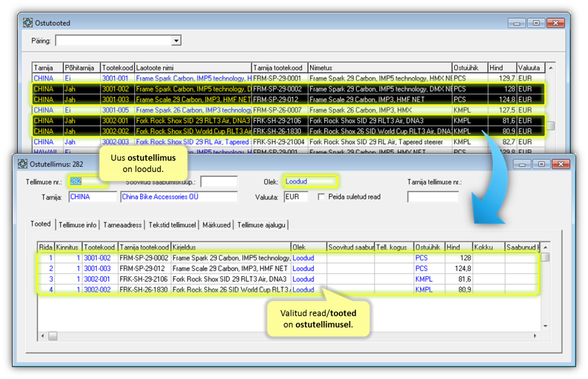Click the Soovitud saabumiskuup. input field
The image size is (588, 379).
(x=219, y=182)
